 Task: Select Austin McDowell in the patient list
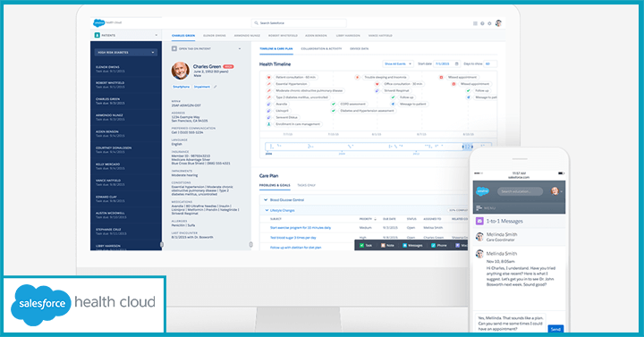coord(126,215)
